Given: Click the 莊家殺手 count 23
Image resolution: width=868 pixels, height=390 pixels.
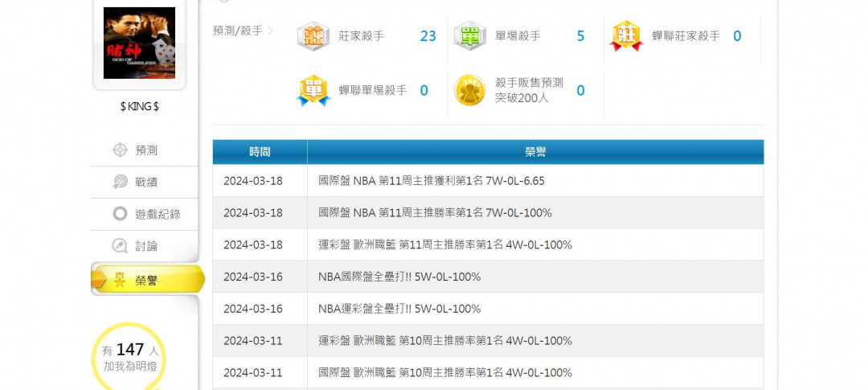Looking at the screenshot, I should pos(428,36).
